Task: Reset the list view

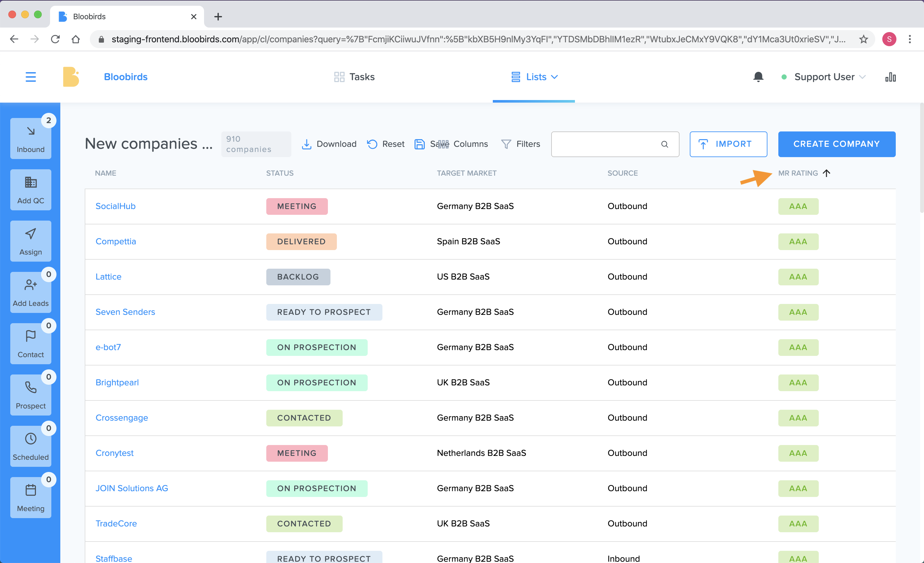Action: [x=386, y=144]
